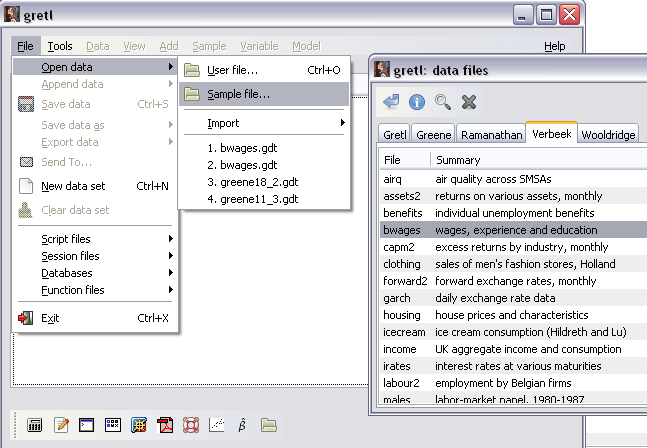
Task: Click the Summary column header
Action: [x=539, y=160]
